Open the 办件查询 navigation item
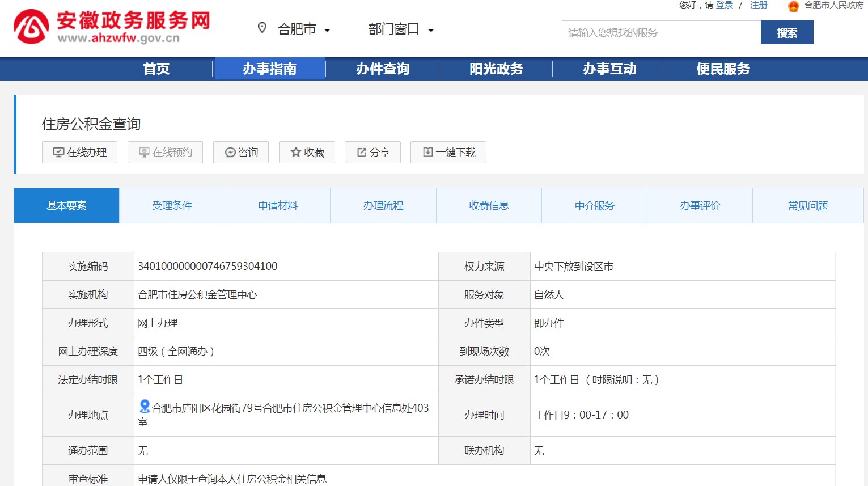 click(383, 69)
